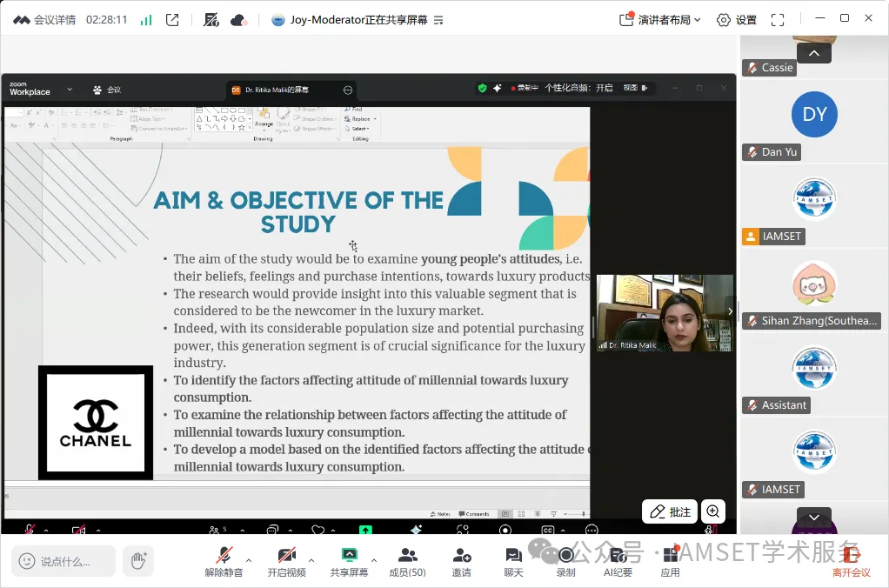
Task: Click the green share-screen icon in Zoom toolbar
Action: [365, 531]
